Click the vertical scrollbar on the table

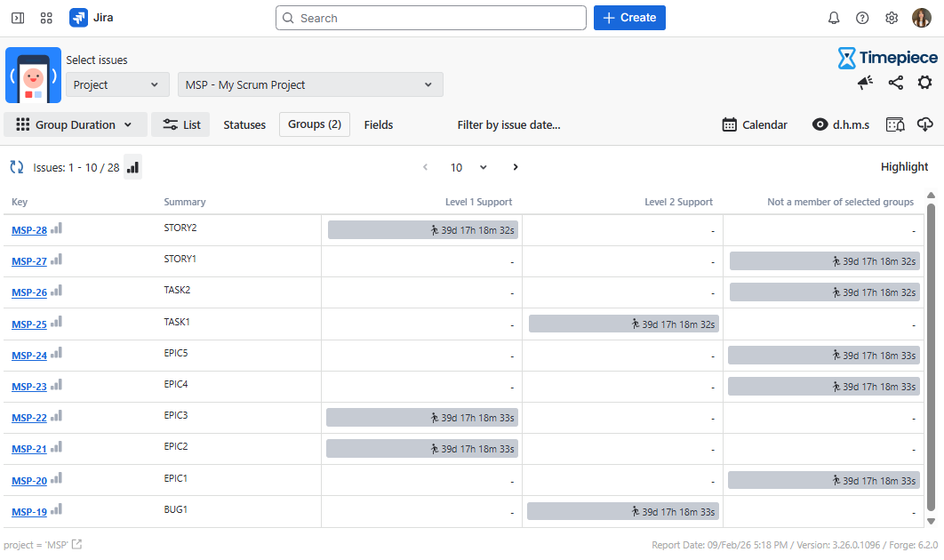point(931,356)
